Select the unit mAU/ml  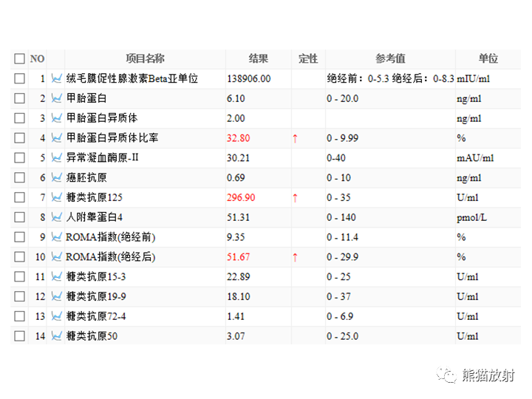point(475,158)
